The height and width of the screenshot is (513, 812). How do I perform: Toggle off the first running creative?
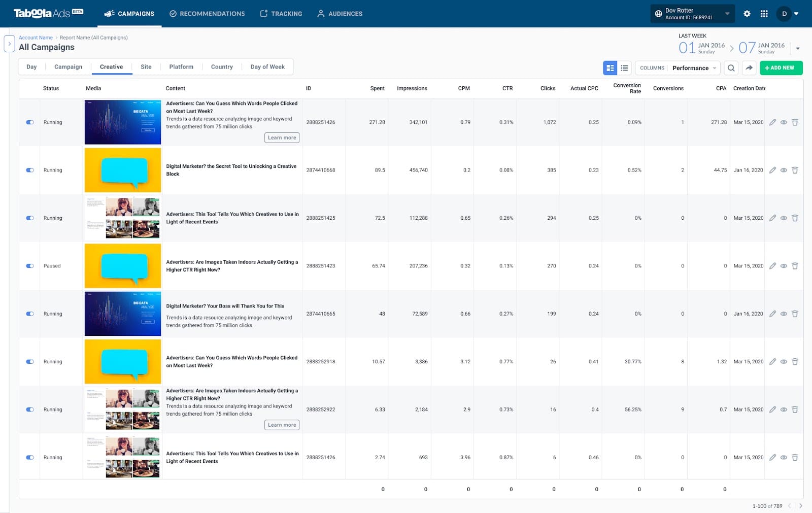pyautogui.click(x=30, y=122)
